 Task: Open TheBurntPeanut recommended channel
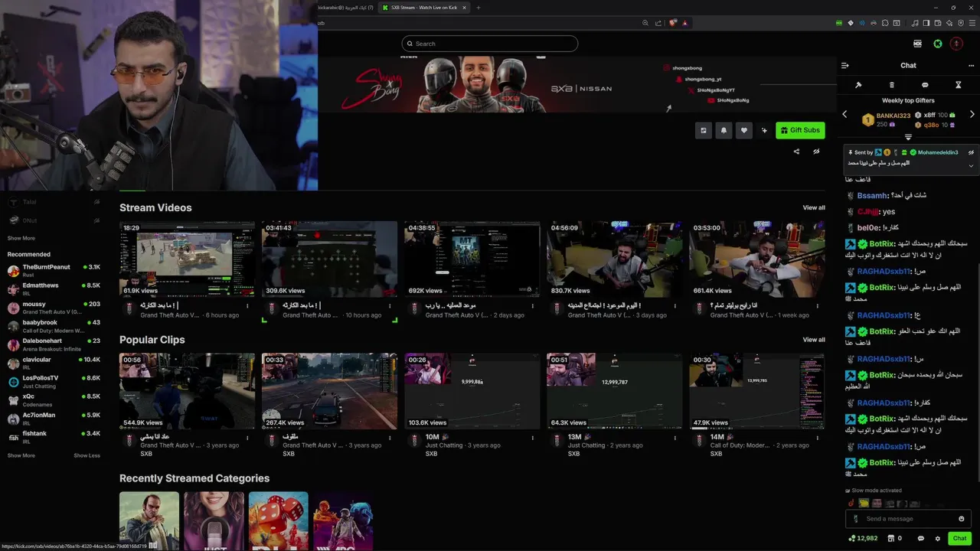[x=54, y=270]
